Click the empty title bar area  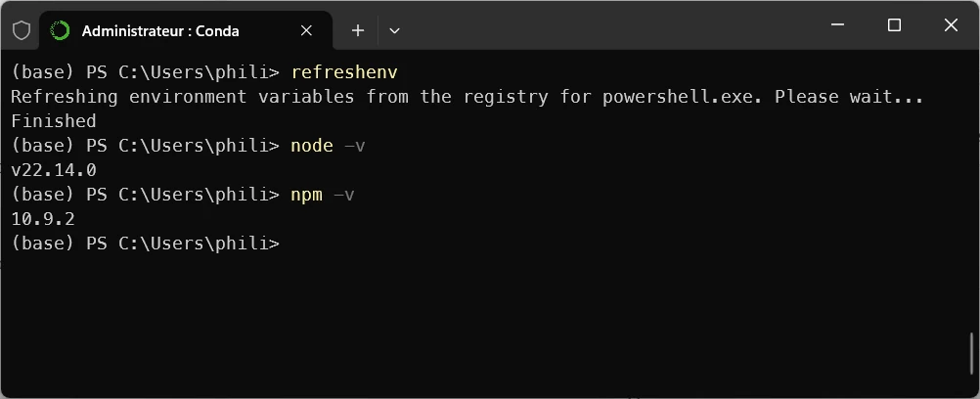click(606, 25)
